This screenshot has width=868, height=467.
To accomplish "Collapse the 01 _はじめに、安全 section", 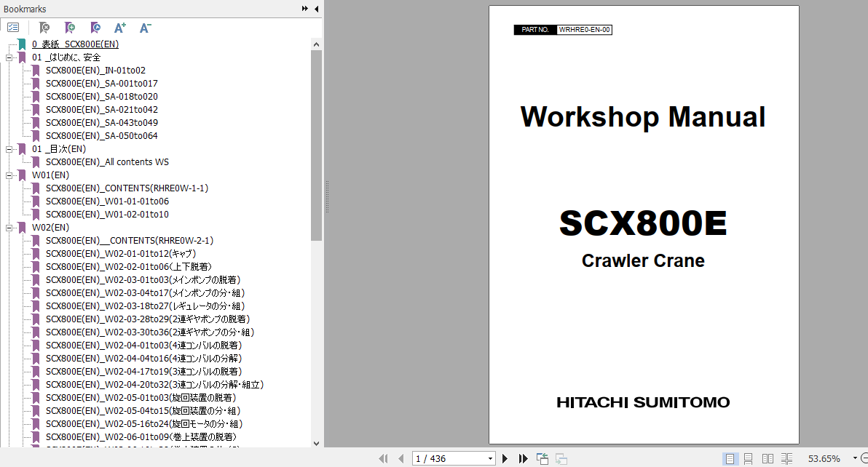I will [x=9, y=57].
